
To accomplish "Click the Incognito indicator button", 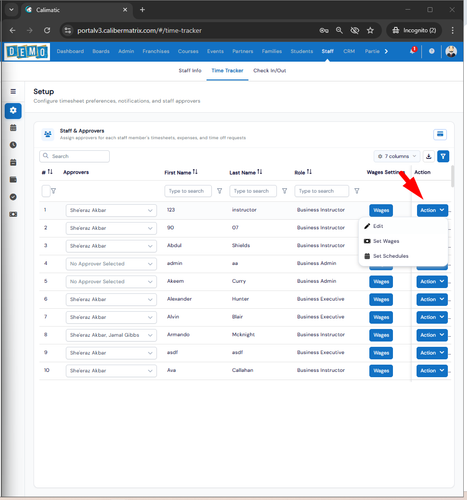I will tap(414, 30).
